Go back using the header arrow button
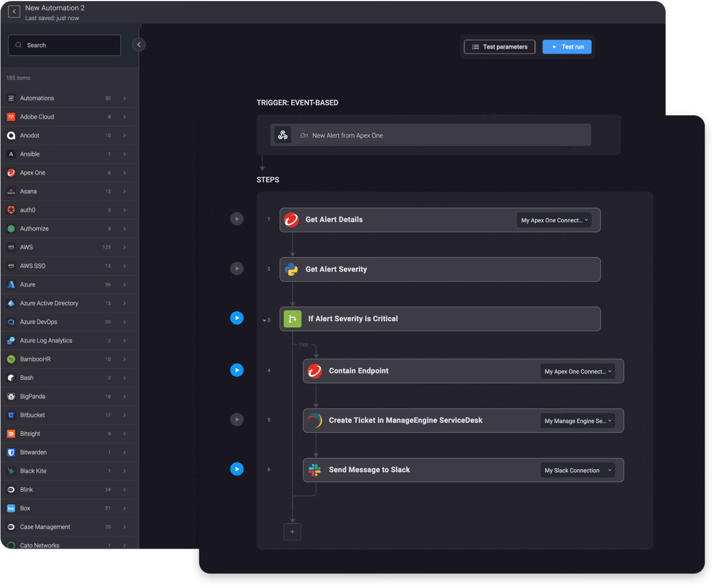 coord(14,12)
